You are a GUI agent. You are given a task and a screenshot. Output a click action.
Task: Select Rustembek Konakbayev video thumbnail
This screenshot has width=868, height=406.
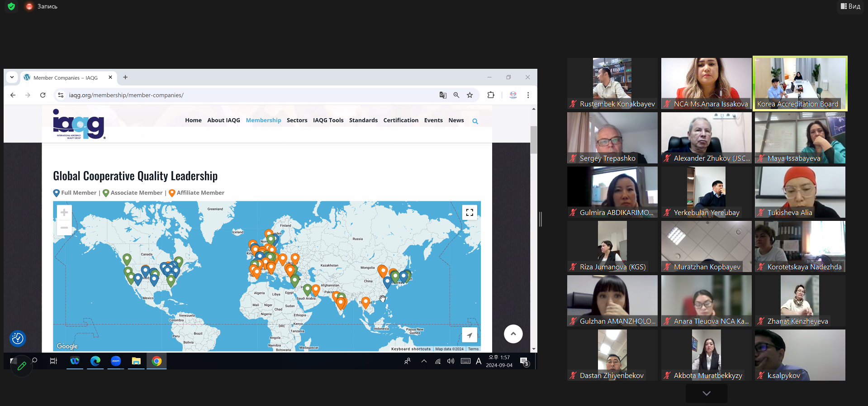(x=612, y=83)
